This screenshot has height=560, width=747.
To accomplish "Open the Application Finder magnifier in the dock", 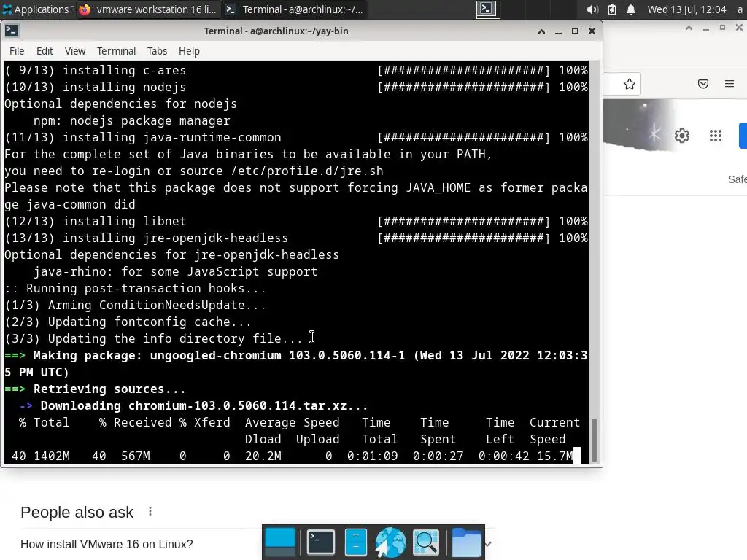I will [426, 542].
